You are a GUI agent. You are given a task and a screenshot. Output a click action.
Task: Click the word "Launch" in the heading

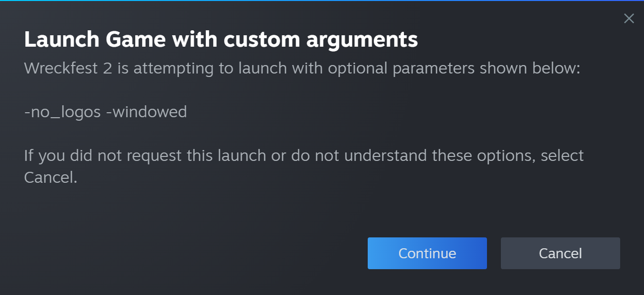click(62, 40)
